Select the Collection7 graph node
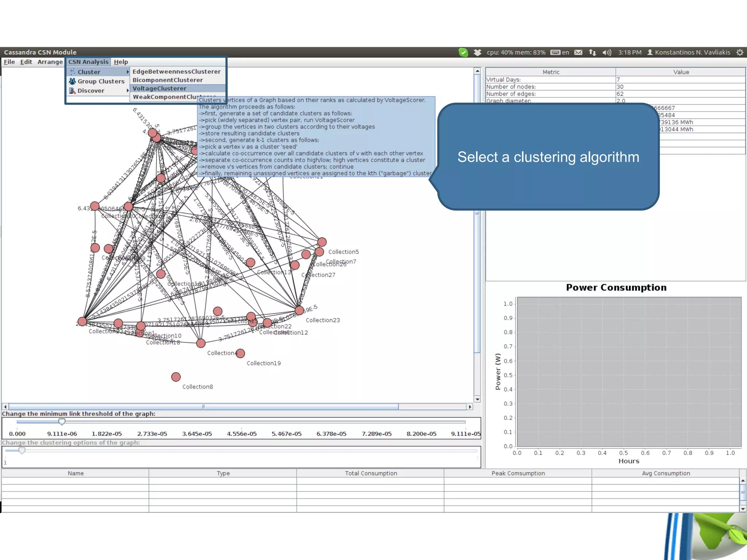The width and height of the screenshot is (747, 560). [320, 252]
